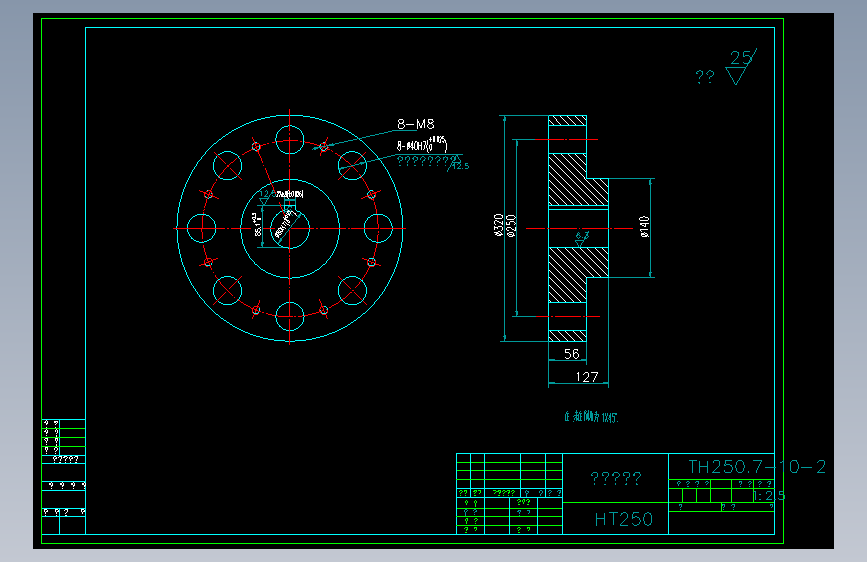Select the 8-M8 thread callout text
This screenshot has width=867, height=562.
click(x=416, y=124)
